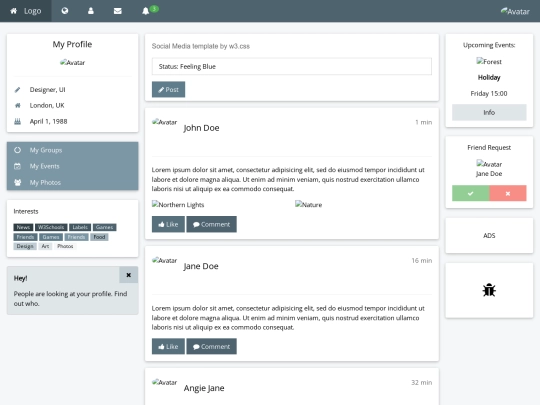The height and width of the screenshot is (405, 540).
Task: Select the Art interest tag
Action: [45, 246]
